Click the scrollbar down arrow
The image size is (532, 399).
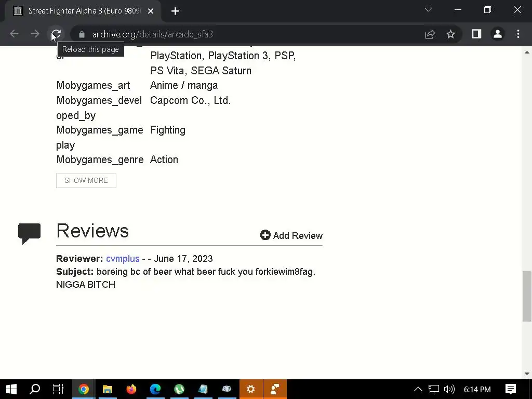527,374
